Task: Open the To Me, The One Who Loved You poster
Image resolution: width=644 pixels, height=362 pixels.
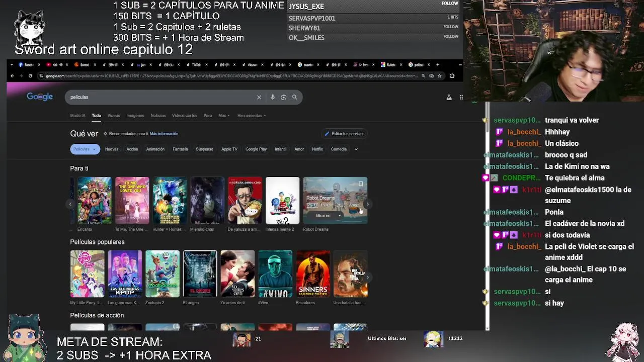Action: coord(132,200)
